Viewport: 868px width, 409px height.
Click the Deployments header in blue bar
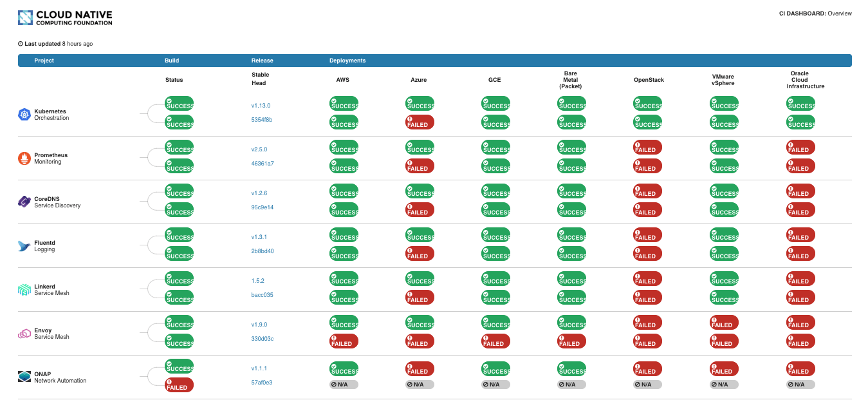(347, 61)
